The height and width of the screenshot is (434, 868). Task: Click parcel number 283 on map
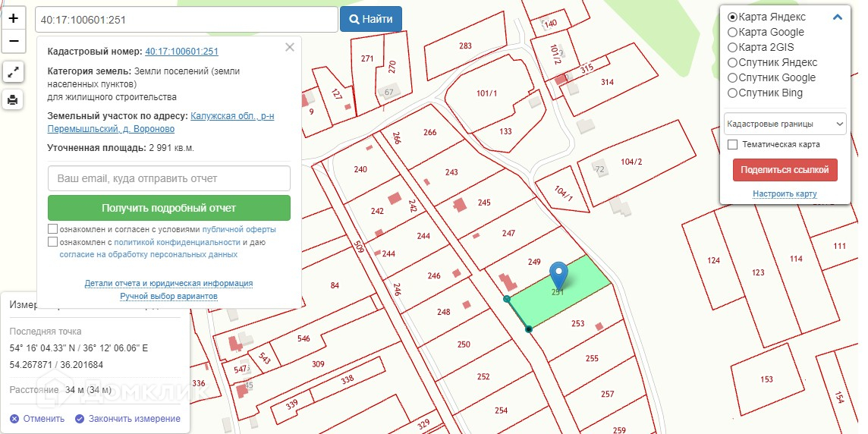tap(466, 46)
